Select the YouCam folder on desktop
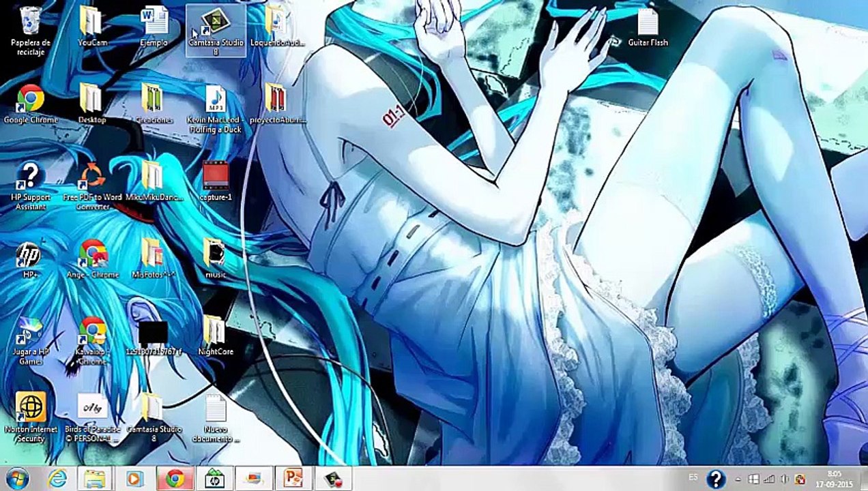 pyautogui.click(x=92, y=26)
